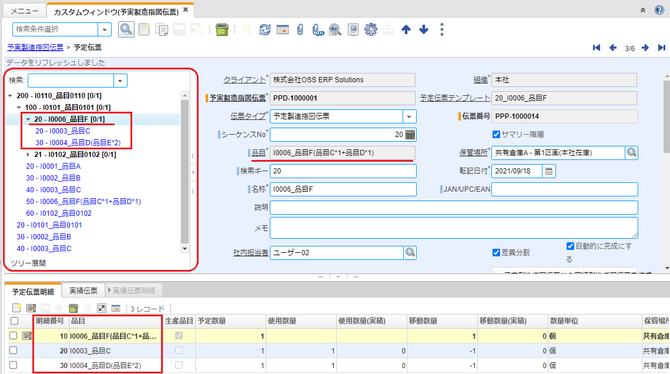The height and width of the screenshot is (374, 670).
Task: Select tree item 50 - I0006_品目F(品目C*1+品目D*1)
Action: click(83, 201)
